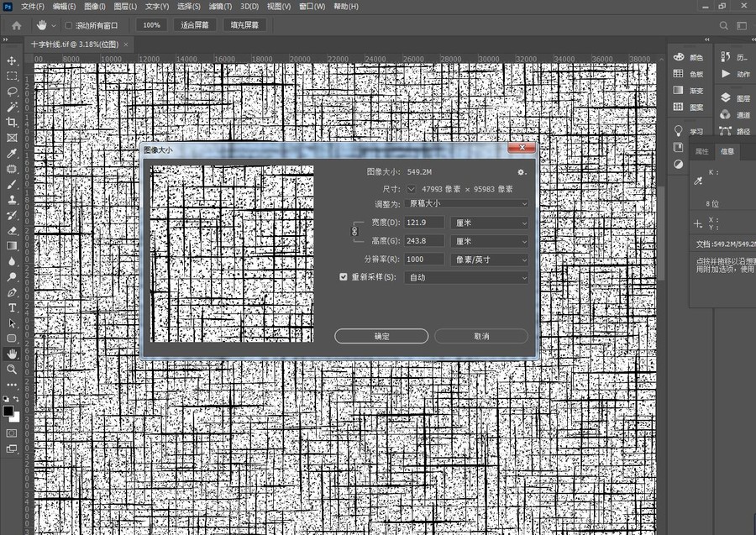This screenshot has width=756, height=535.
Task: Open workspace switcher icon
Action: pos(742,25)
